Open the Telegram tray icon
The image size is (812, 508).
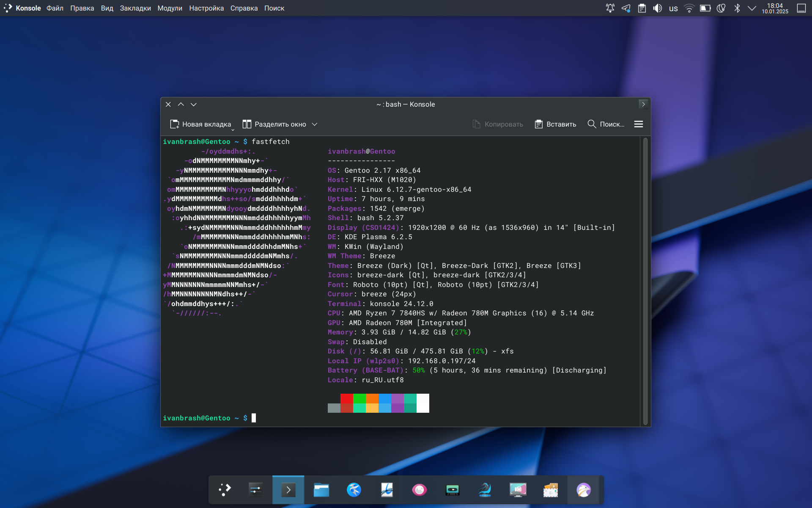click(x=626, y=8)
